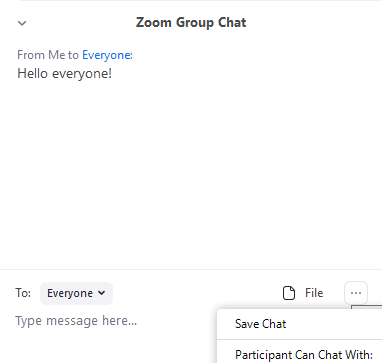382x363 pixels.
Task: Click the blank space between Everyone dropdown and File
Action: (x=197, y=293)
